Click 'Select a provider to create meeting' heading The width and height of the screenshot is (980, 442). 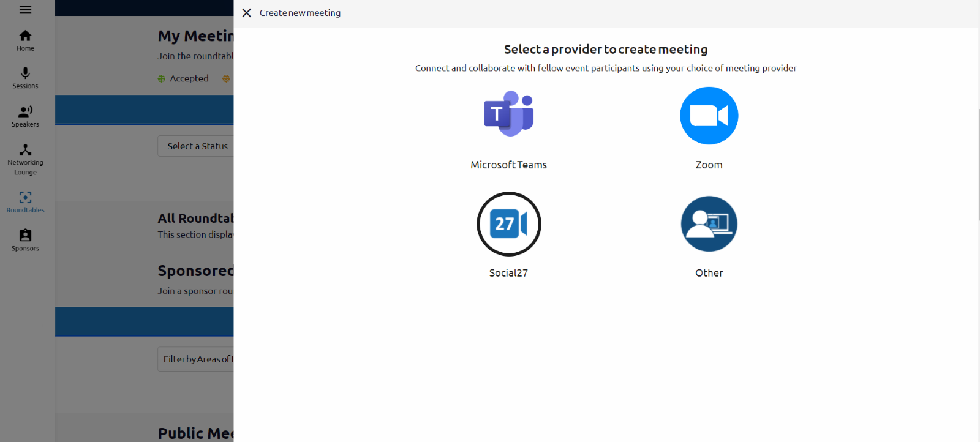[606, 49]
